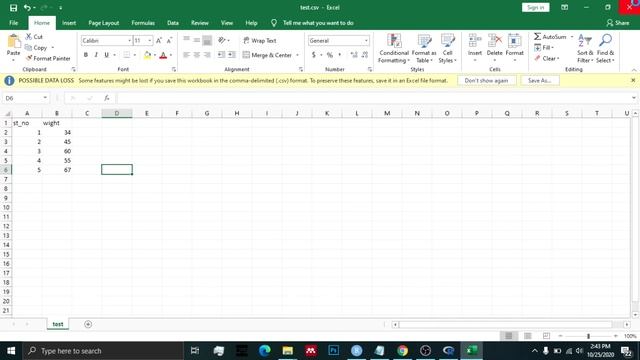Open Conditional Formatting menu
640x360 pixels.
click(394, 49)
